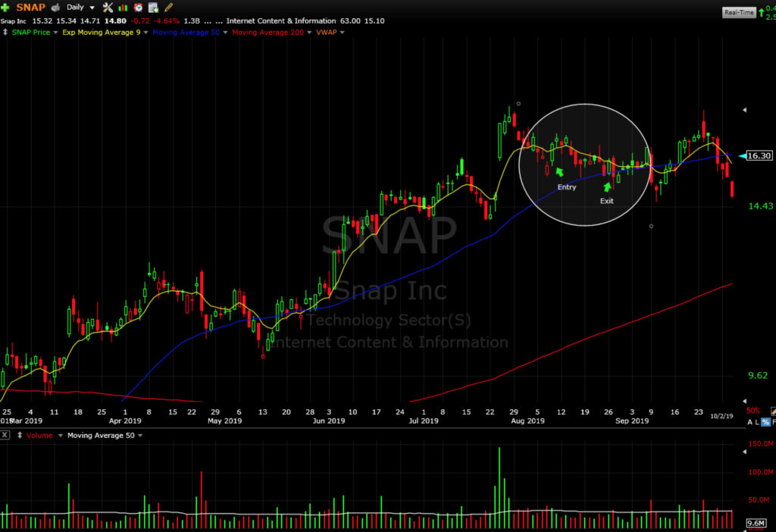This screenshot has height=532, width=776.
Task: Click the 9.6M volume value box
Action: [756, 523]
